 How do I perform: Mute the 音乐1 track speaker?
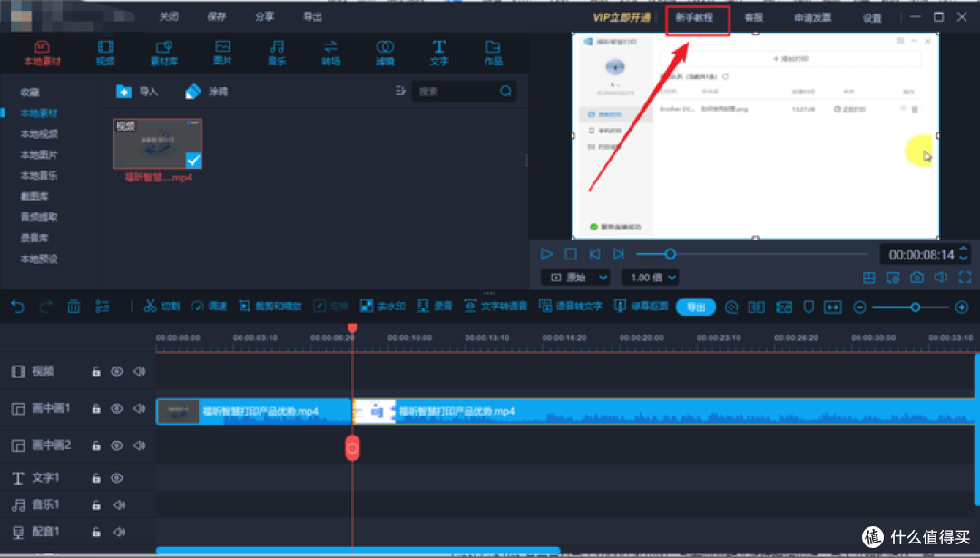click(x=119, y=504)
